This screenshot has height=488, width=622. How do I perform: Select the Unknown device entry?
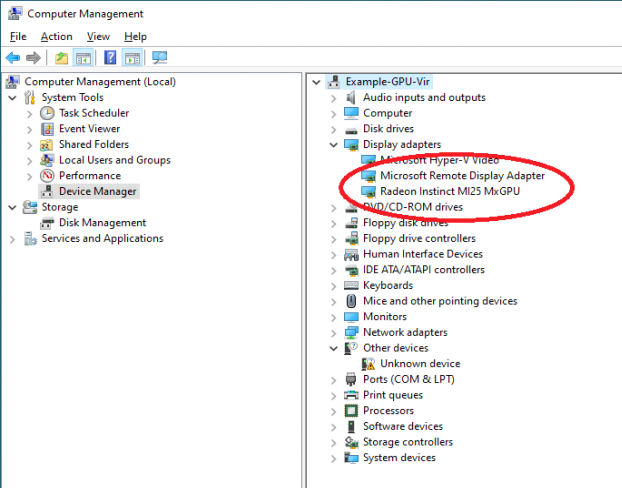[x=420, y=364]
